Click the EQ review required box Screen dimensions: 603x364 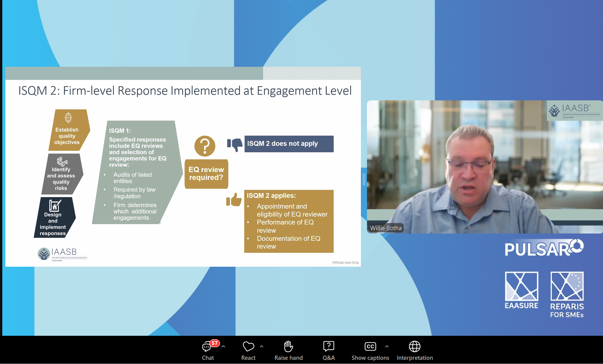point(206,174)
